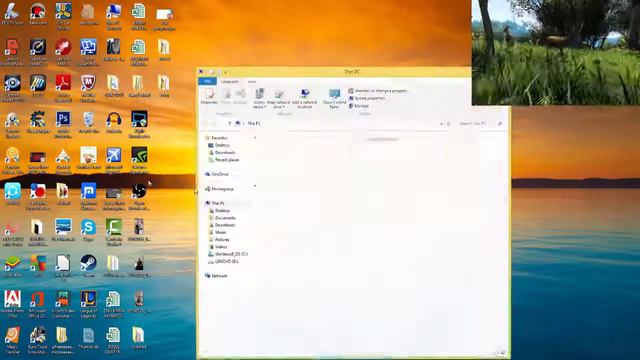Select the NVIDIA GeForce Experience desktop icon
This screenshot has width=640, height=360.
tap(139, 160)
